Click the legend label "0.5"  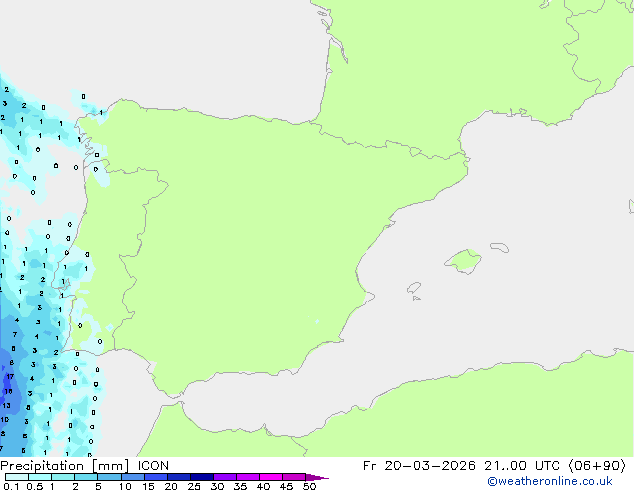35,486
